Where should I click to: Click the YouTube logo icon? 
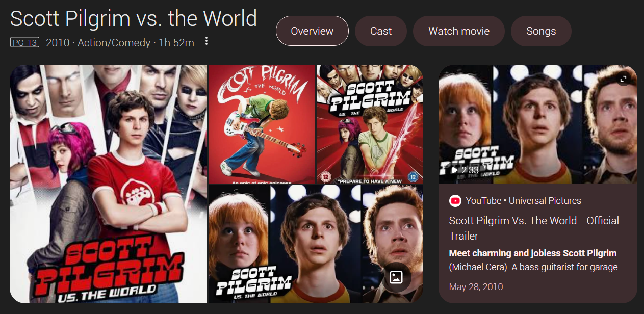[455, 201]
